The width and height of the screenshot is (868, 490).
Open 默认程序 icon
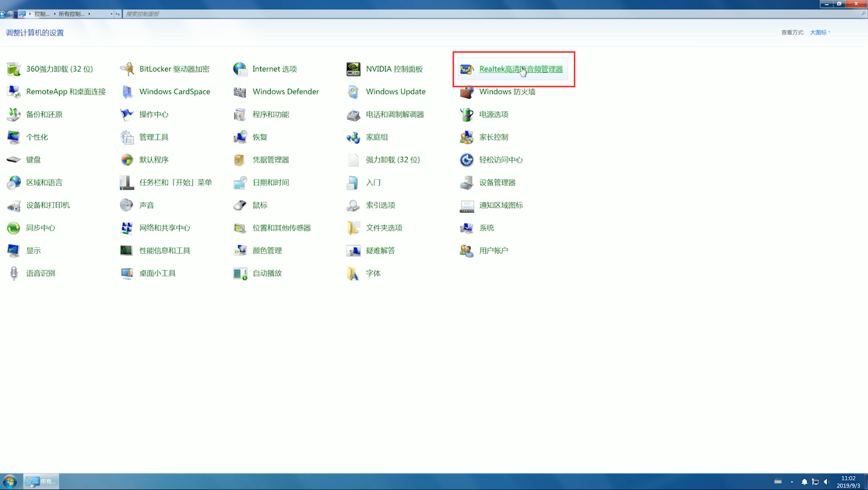coord(127,159)
